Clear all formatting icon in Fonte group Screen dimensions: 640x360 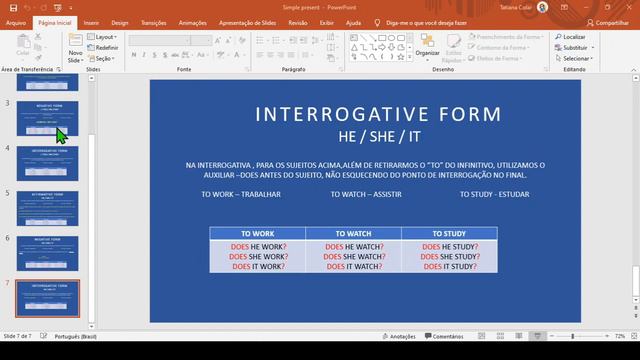(242, 40)
